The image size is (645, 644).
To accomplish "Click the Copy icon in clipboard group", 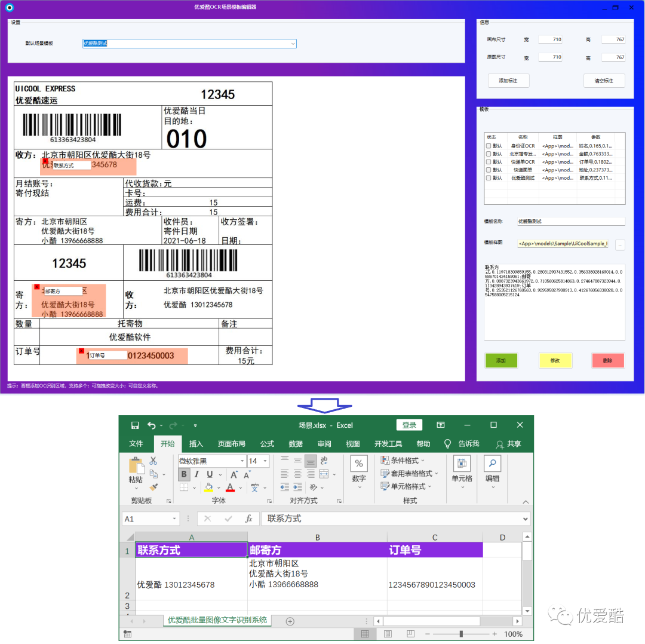I will tap(153, 474).
